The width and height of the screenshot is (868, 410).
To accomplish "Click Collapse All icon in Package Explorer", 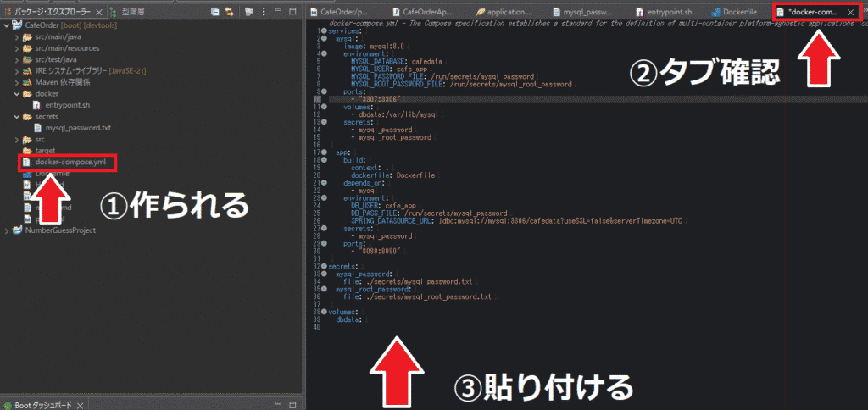I will (216, 13).
